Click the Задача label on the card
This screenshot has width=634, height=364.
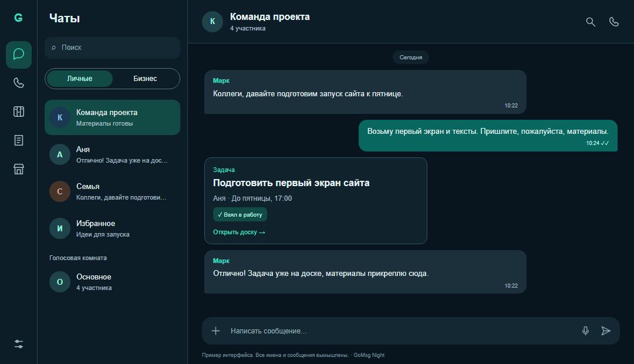[224, 170]
